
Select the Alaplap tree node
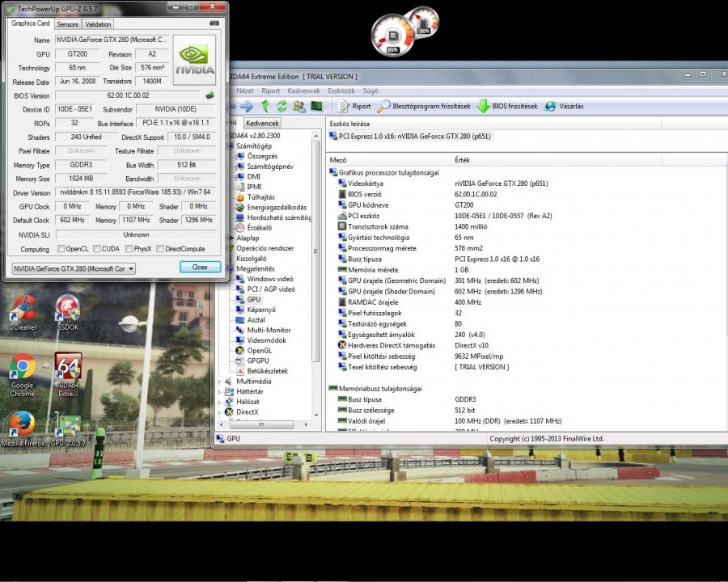pos(248,238)
